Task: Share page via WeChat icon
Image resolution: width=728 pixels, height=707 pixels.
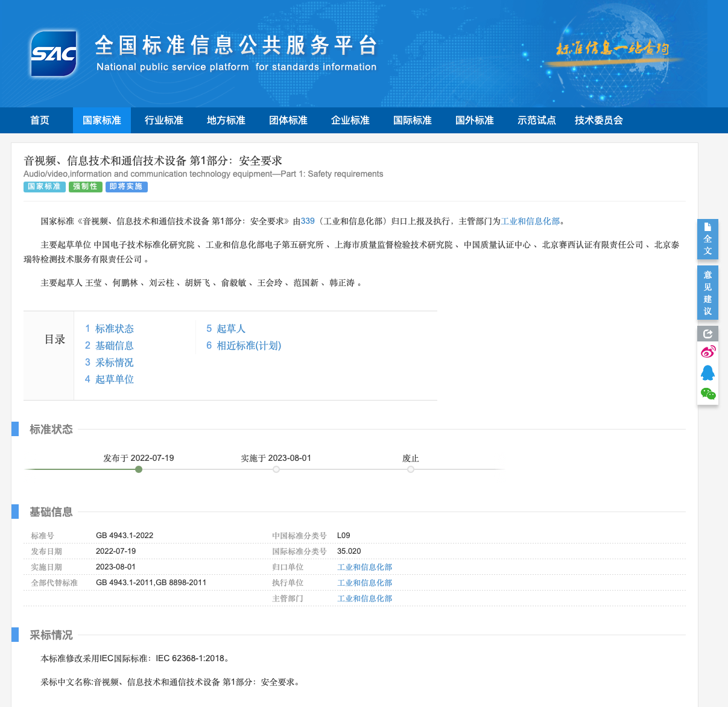Action: pos(707,394)
